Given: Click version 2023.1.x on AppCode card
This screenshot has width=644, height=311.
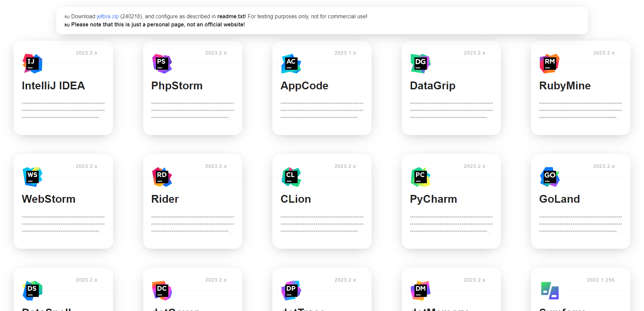Looking at the screenshot, I should coord(345,53).
